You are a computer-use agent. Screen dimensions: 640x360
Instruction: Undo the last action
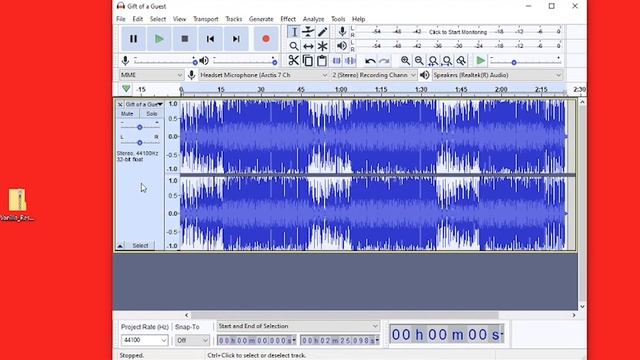[x=370, y=61]
